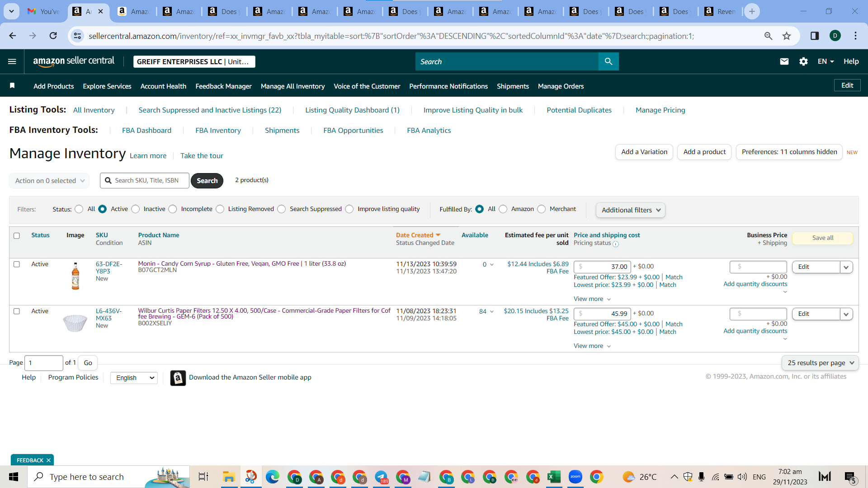Open the Chrome profile avatar D

click(835, 36)
